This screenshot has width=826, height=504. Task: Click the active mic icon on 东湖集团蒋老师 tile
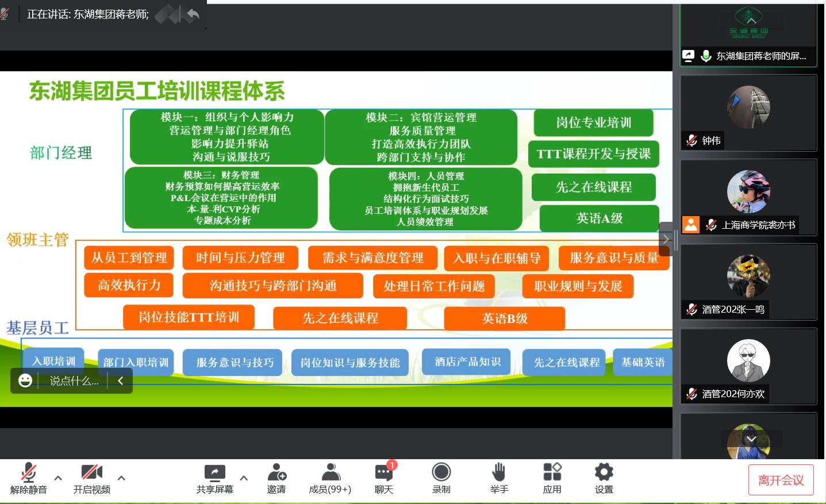pyautogui.click(x=706, y=56)
